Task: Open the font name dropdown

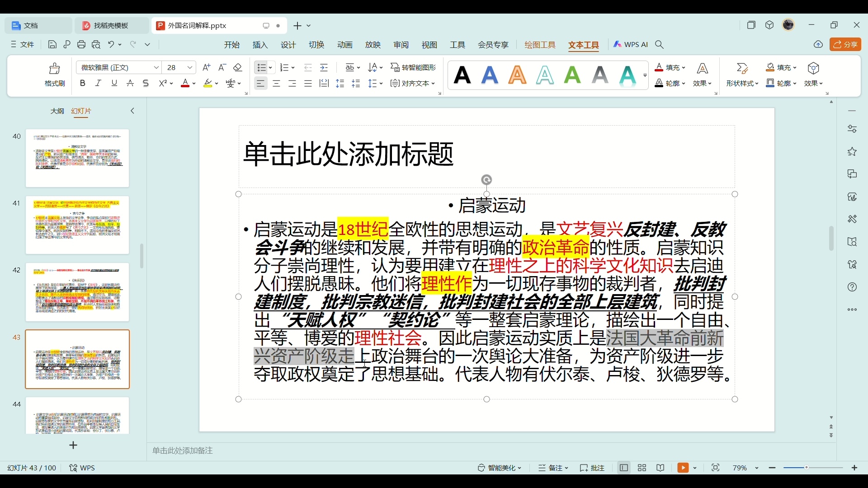Action: (x=156, y=67)
